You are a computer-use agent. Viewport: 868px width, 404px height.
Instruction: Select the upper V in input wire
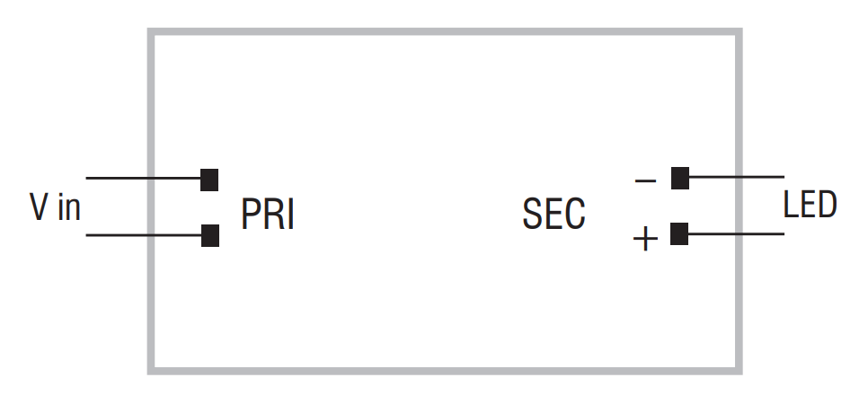(144, 178)
